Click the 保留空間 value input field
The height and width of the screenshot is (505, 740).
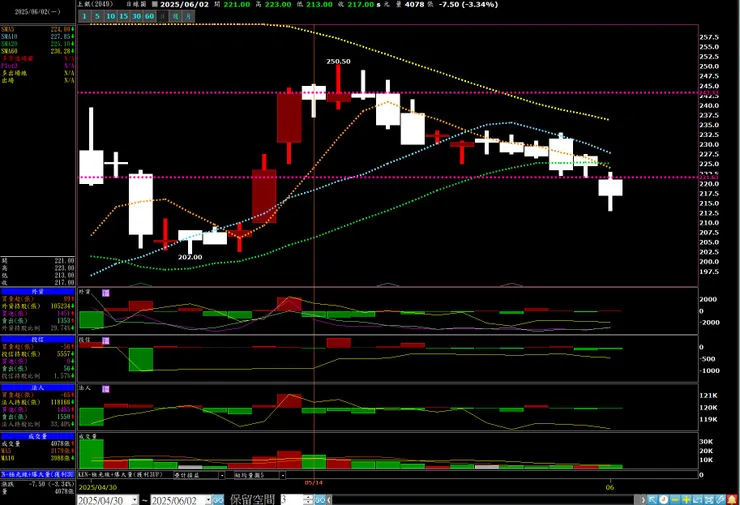click(291, 500)
